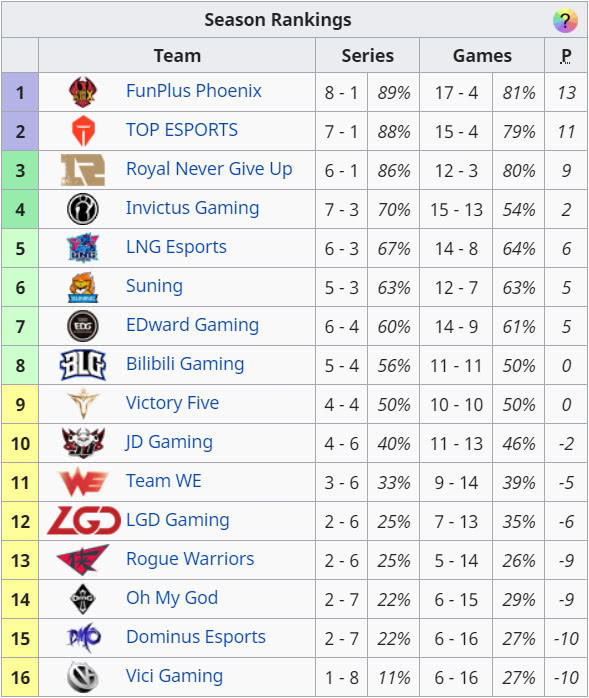Select the Victory Five logo icon
589x698 pixels.
83,404
